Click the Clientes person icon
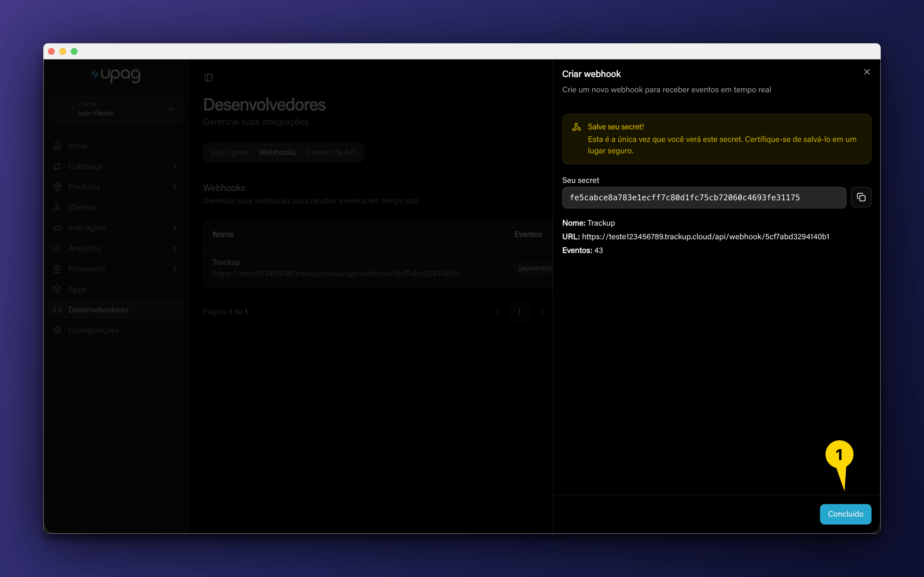This screenshot has width=924, height=577. click(x=57, y=207)
